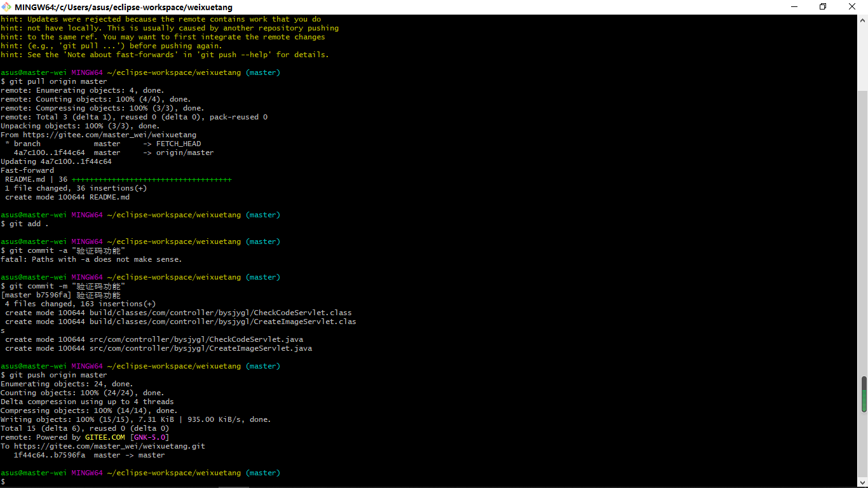Minimize the Git Bash window

[794, 7]
